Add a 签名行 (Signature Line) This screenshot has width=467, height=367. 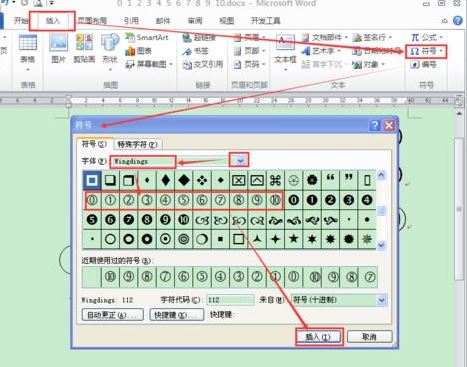tap(372, 37)
